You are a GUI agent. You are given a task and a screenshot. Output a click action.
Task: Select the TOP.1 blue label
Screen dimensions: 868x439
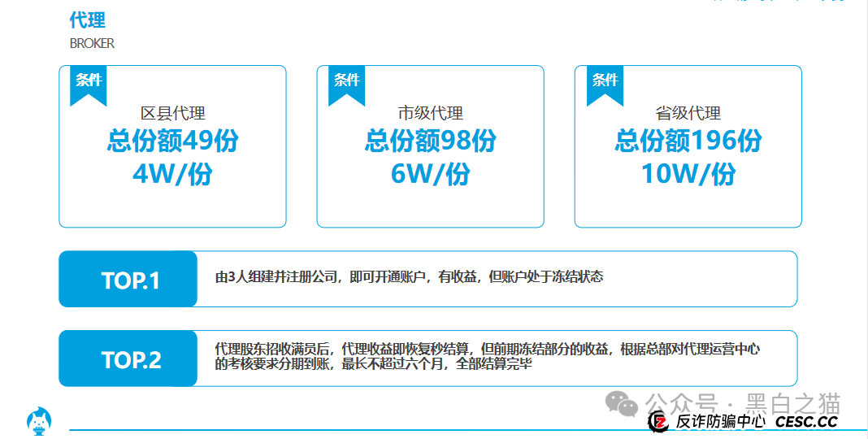128,279
